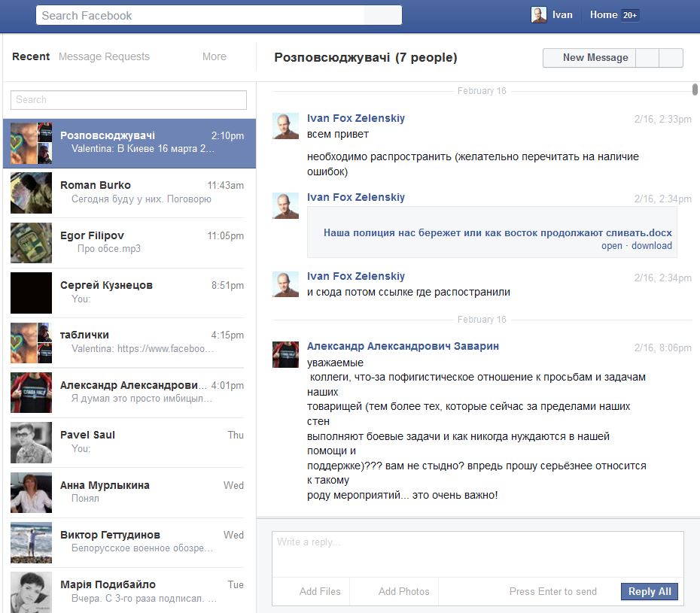
Task: Expand the More dropdown in the inbox header
Action: pyautogui.click(x=215, y=56)
